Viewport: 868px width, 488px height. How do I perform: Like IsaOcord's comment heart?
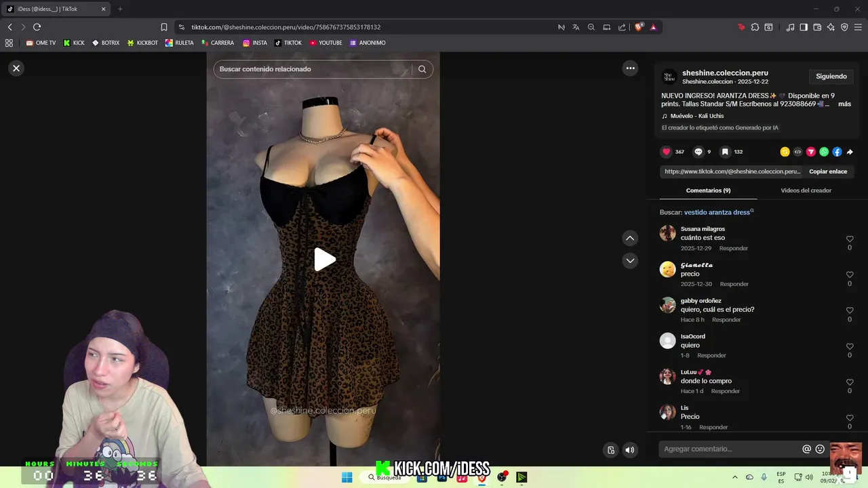point(850,346)
